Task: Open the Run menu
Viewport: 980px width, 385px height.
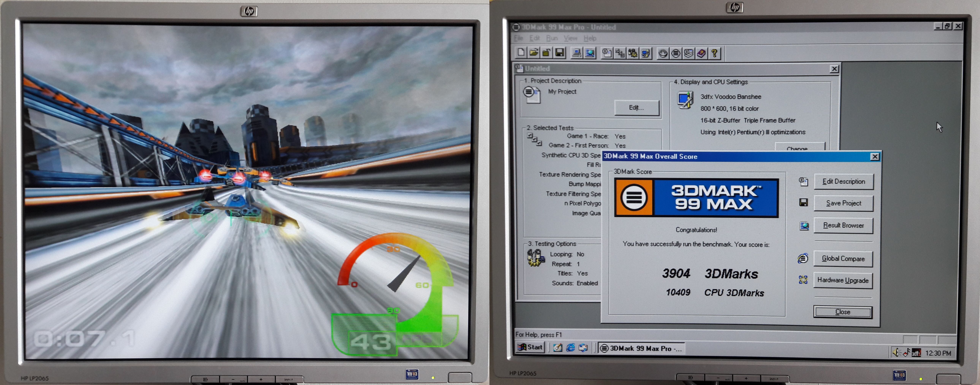Action: pyautogui.click(x=552, y=38)
